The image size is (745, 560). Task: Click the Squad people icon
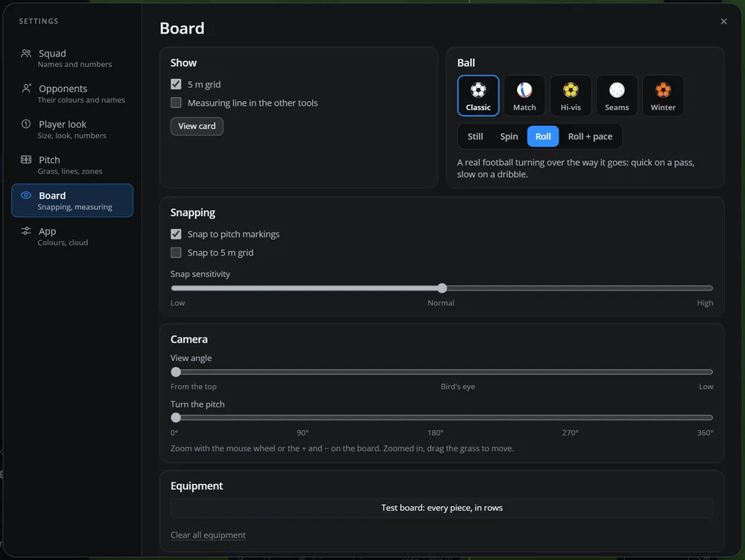(x=26, y=53)
